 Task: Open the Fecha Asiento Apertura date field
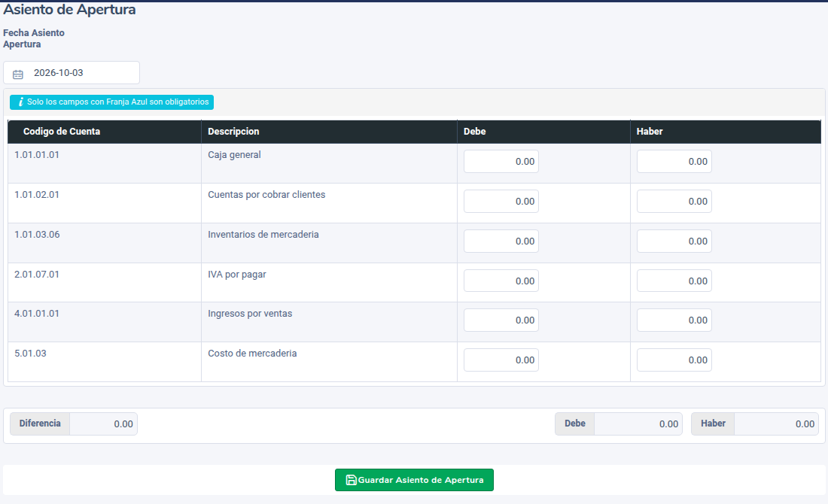[72, 73]
